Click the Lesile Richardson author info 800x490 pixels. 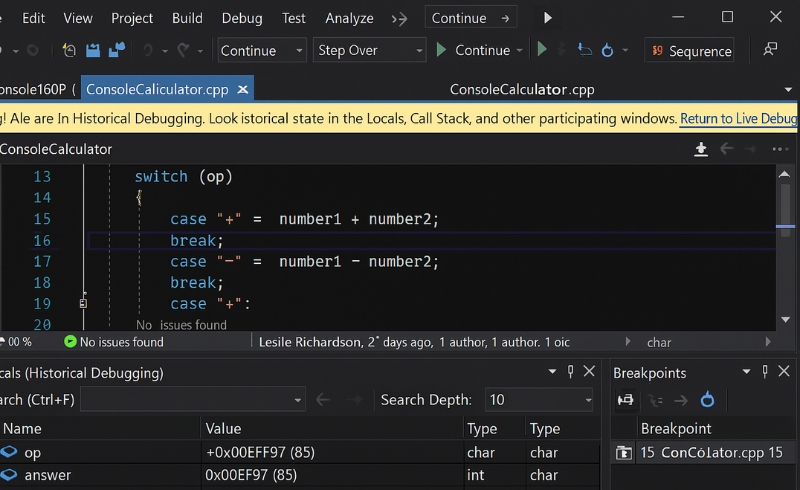coord(414,342)
